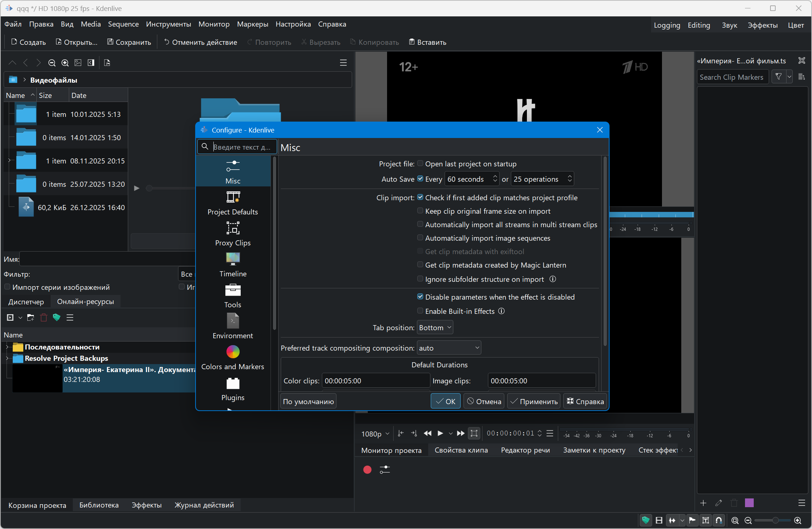Enable Open last project on startup
812x529 pixels.
click(420, 163)
